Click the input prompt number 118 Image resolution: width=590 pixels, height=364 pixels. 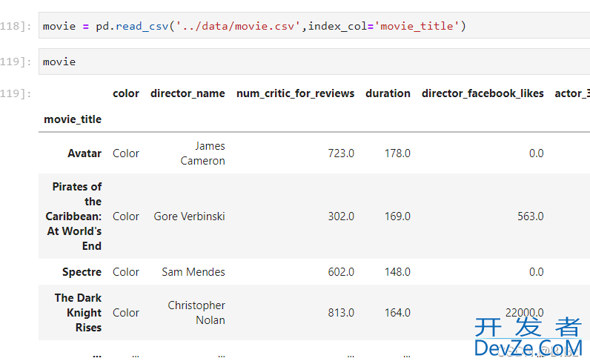click(x=16, y=26)
